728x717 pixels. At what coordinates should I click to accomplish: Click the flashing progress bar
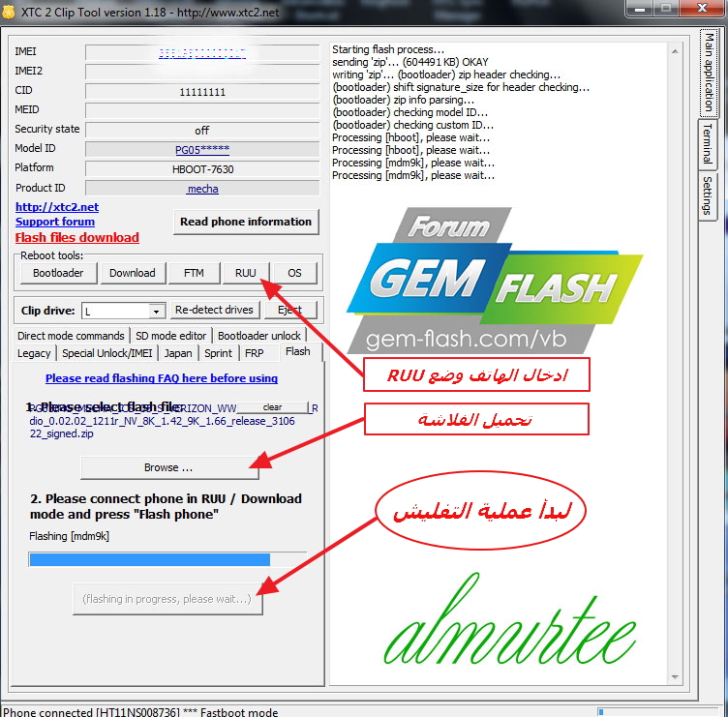[167, 559]
